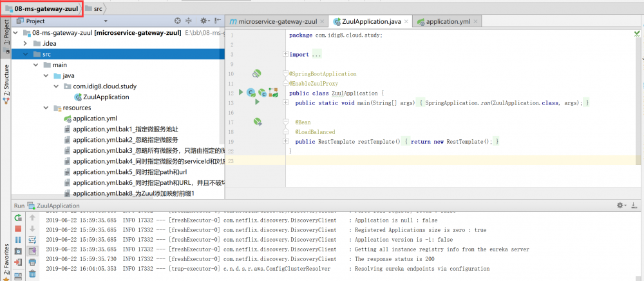The image size is (644, 281).
Task: Open Run panel gear settings dropdown
Action: (x=622, y=205)
